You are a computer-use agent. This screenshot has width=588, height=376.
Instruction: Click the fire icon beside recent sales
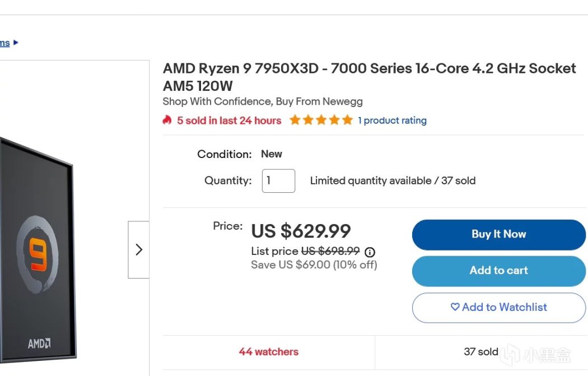(x=167, y=120)
